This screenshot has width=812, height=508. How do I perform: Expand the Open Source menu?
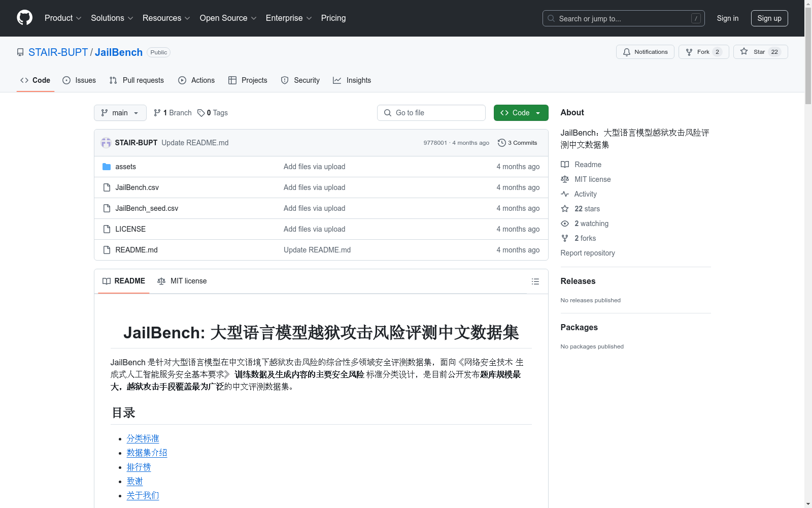pyautogui.click(x=228, y=18)
